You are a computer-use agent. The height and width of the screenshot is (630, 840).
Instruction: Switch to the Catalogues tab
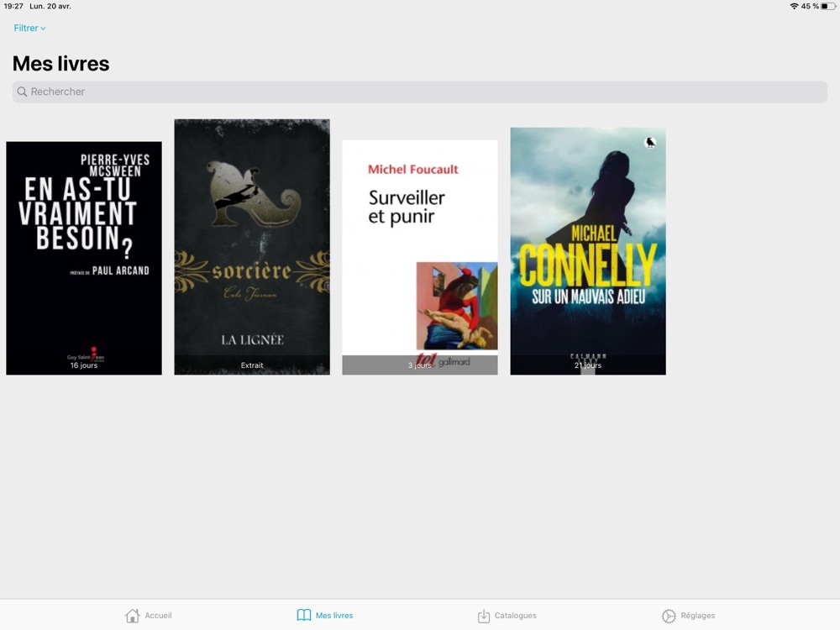click(x=507, y=616)
